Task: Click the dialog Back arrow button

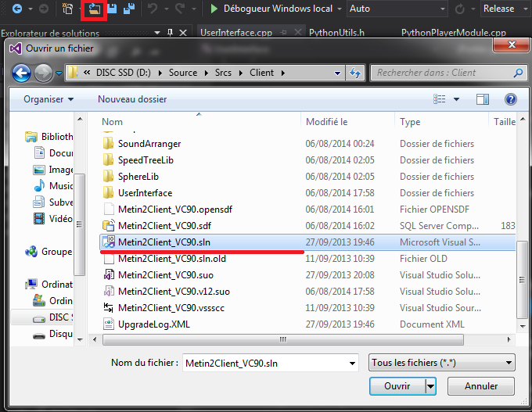Action: point(21,73)
